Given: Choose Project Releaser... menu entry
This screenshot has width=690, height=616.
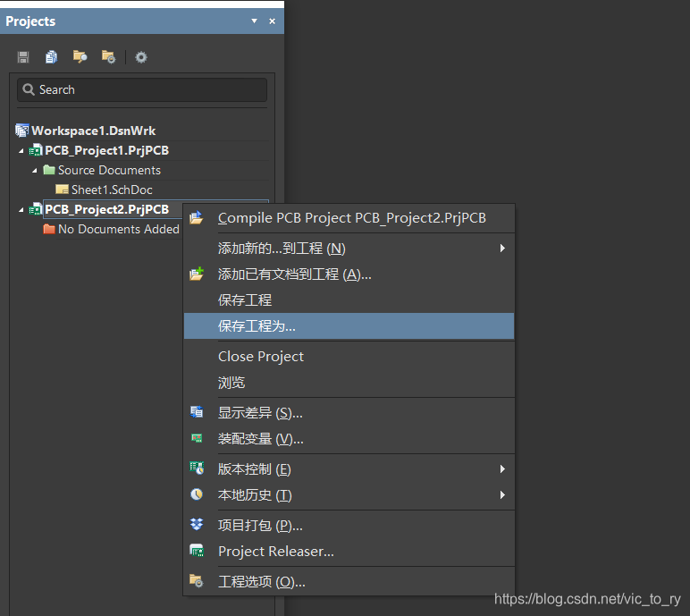Looking at the screenshot, I should pyautogui.click(x=349, y=551).
